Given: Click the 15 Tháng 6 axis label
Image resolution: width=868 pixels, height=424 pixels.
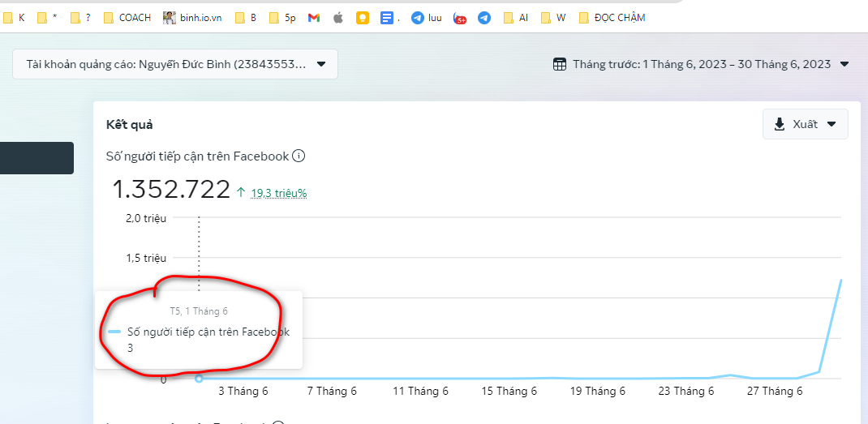Looking at the screenshot, I should pyautogui.click(x=509, y=392).
